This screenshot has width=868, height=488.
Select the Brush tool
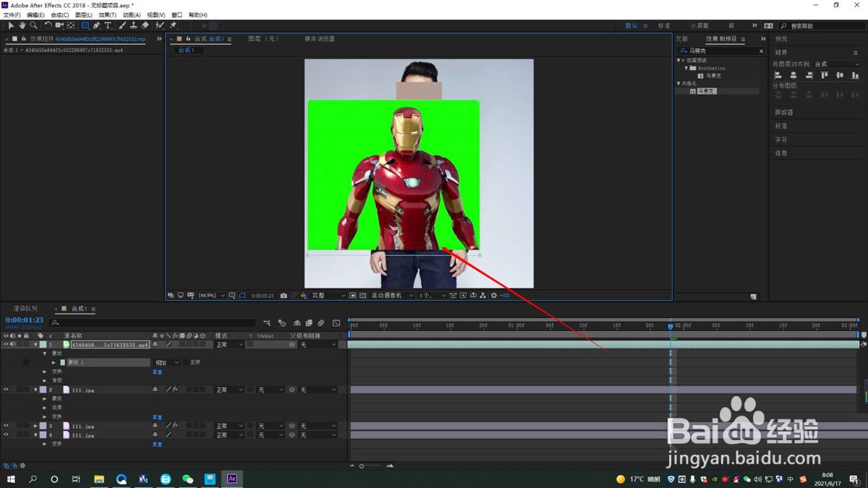tap(123, 25)
